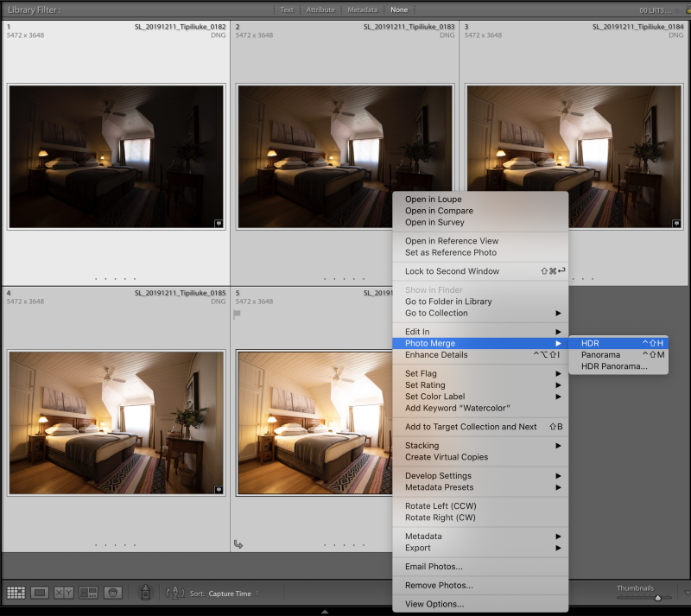Enable the Text library filter
Viewport: 691px width, 616px height.
coord(287,10)
